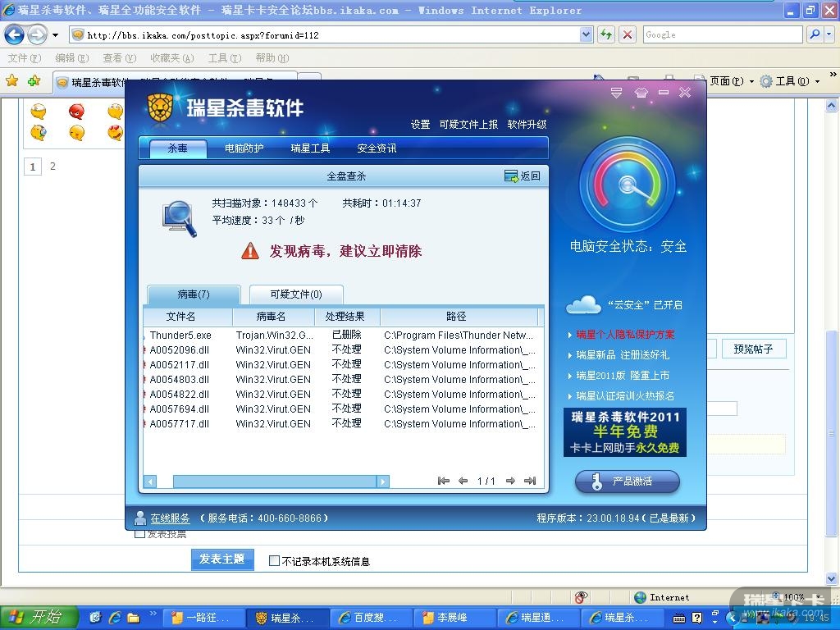This screenshot has height=630, width=840.
Task: Open the 百度搜 taskbar window
Action: [x=372, y=618]
